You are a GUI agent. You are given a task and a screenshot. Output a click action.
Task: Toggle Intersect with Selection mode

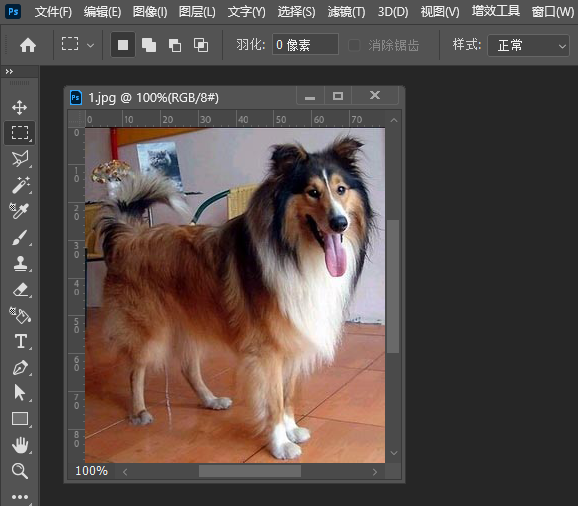point(201,45)
